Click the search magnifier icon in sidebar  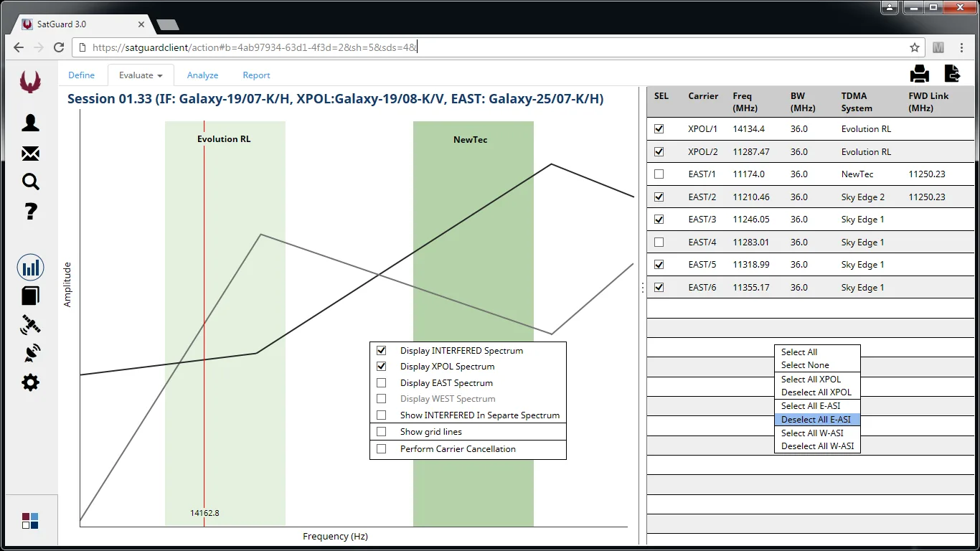point(30,182)
